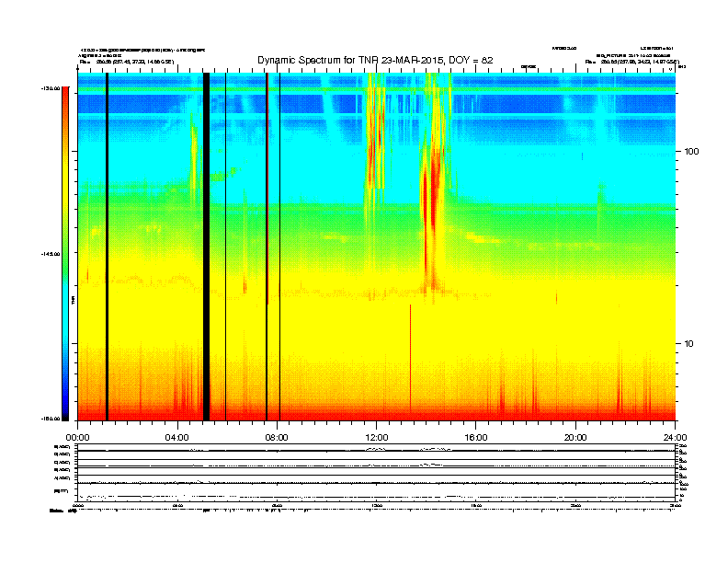
Task: Click the 00:00 time axis label
Action: (x=77, y=438)
